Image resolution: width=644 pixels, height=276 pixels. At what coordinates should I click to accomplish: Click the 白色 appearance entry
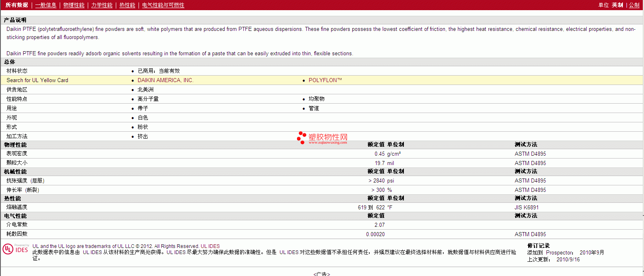pos(143,117)
